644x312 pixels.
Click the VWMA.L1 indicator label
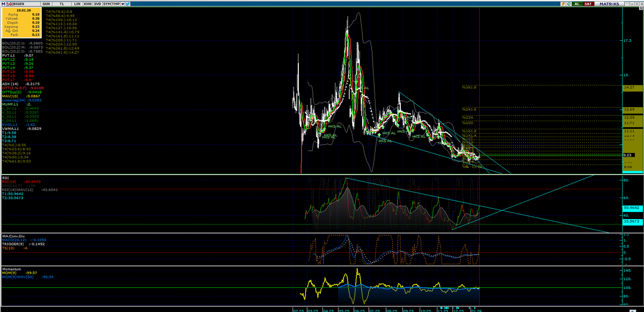tap(10, 128)
